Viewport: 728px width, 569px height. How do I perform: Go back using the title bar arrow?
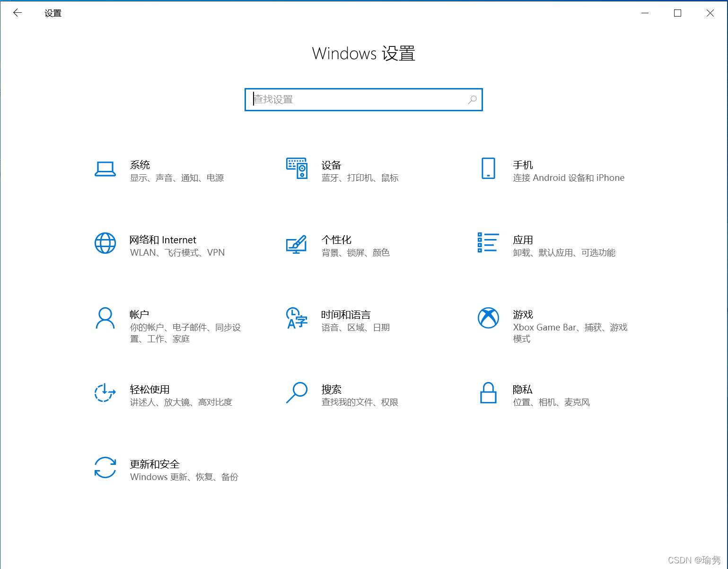coord(18,13)
